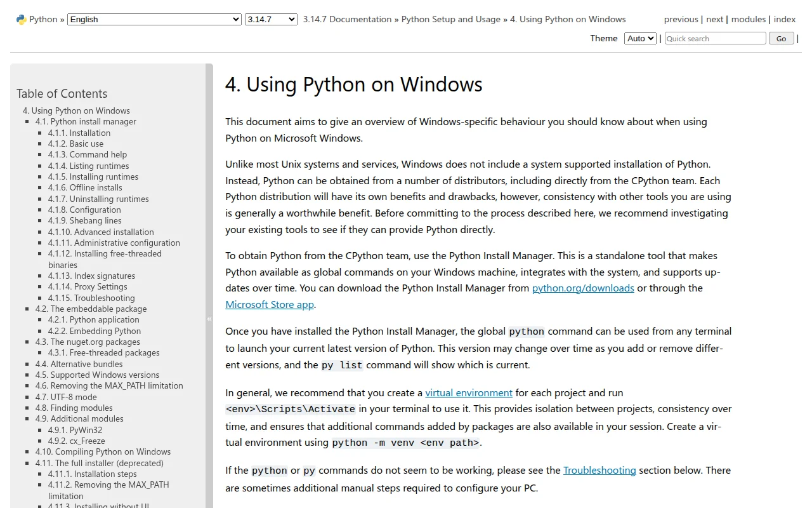Navigate to the next page
This screenshot has height=508, width=812.
point(715,19)
